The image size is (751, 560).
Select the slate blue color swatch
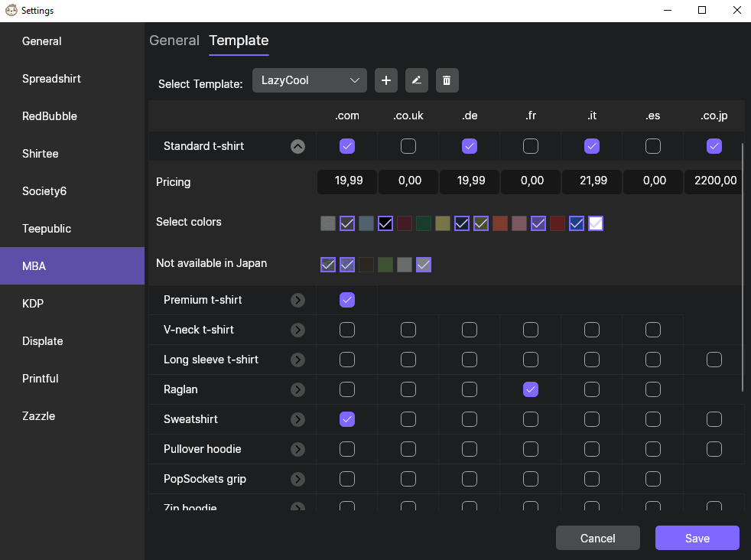click(366, 223)
